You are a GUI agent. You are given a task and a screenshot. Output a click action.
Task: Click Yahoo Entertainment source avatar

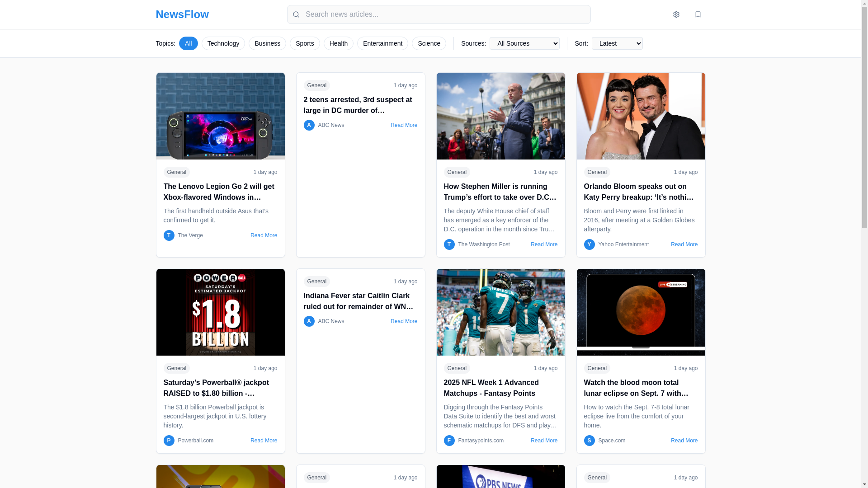(x=589, y=244)
